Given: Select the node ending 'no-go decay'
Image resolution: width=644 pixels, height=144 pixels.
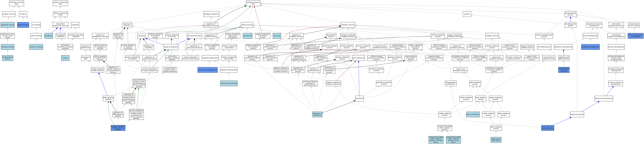Looking at the screenshot, I should (x=453, y=139).
